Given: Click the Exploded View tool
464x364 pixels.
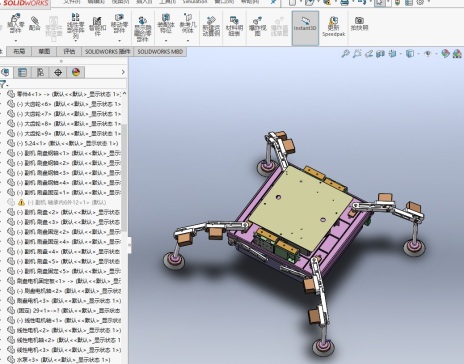Looking at the screenshot, I should coord(257,26).
